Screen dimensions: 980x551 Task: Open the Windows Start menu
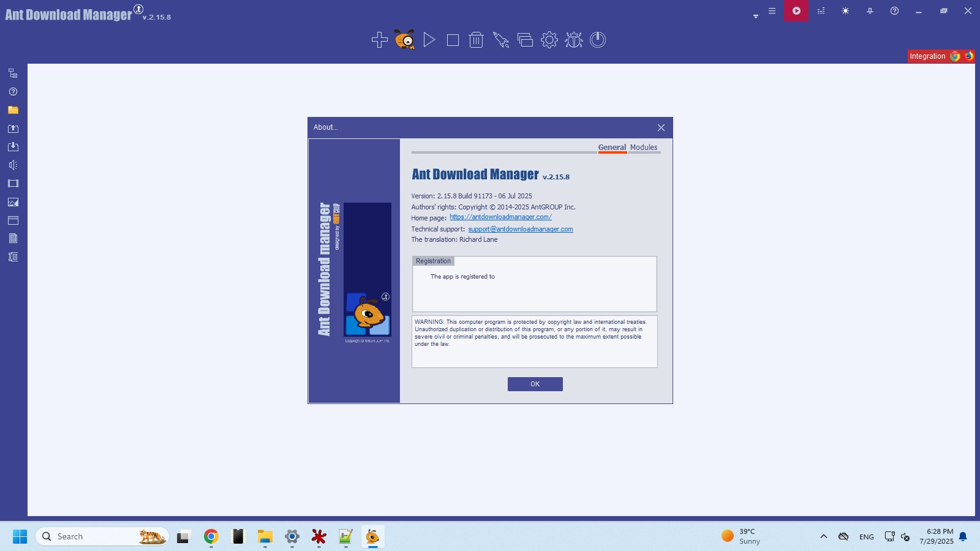click(20, 537)
